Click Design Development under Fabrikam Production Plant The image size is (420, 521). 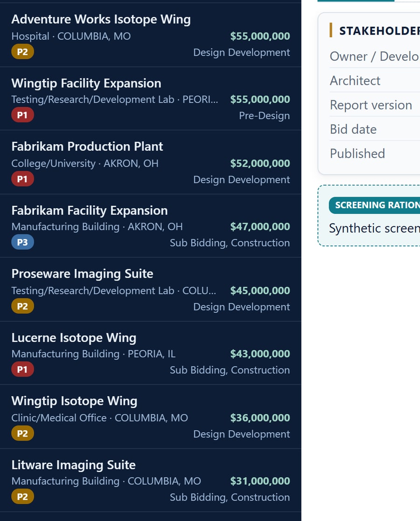pos(242,179)
